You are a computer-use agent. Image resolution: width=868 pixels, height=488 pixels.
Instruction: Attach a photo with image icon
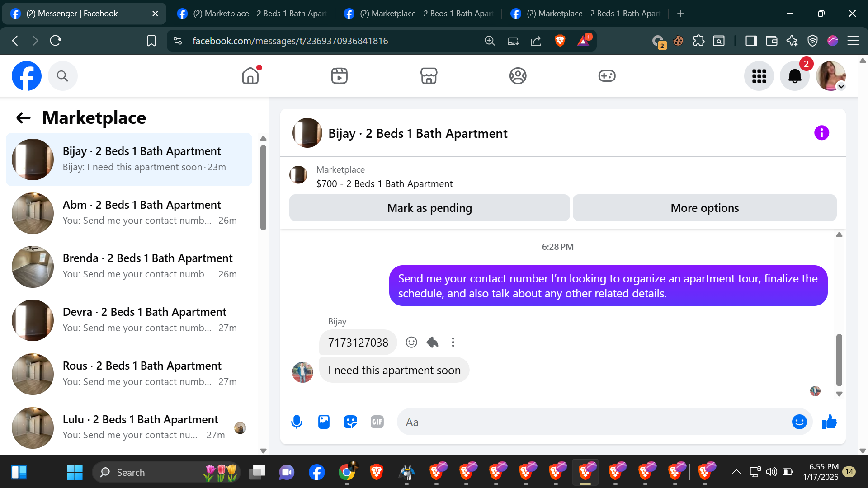tap(324, 422)
